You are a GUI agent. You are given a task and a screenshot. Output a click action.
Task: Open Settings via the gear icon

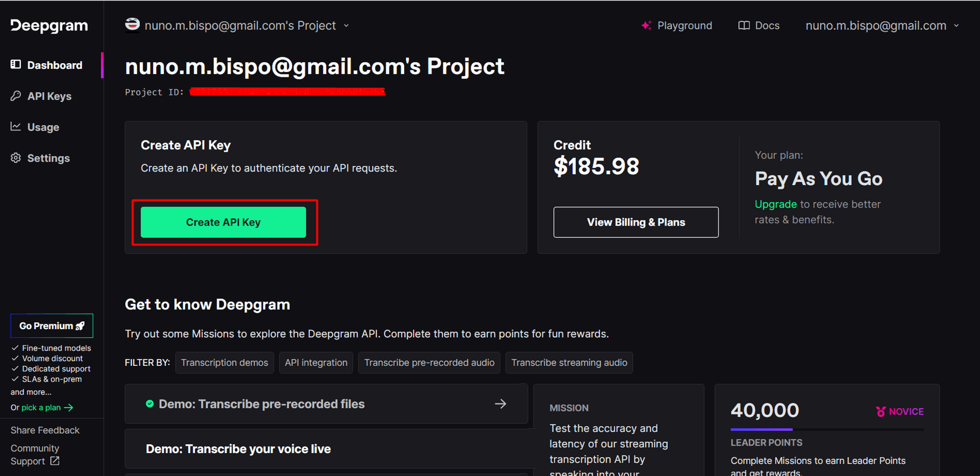point(15,158)
